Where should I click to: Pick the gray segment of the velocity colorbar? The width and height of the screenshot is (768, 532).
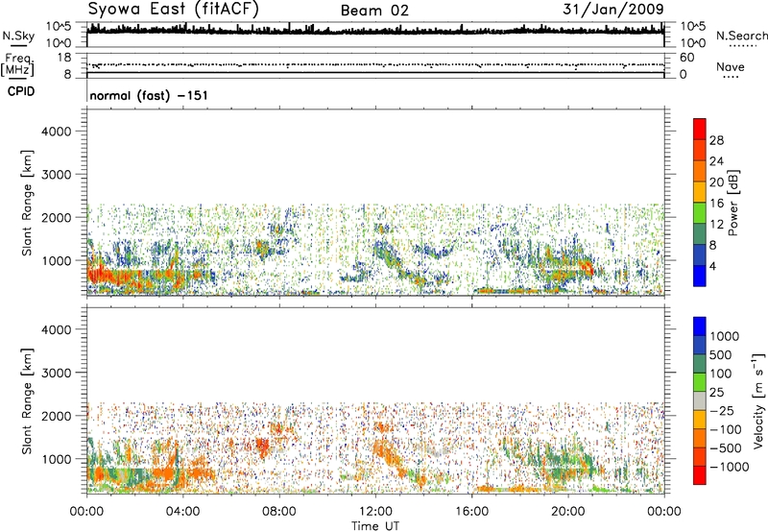(x=700, y=400)
